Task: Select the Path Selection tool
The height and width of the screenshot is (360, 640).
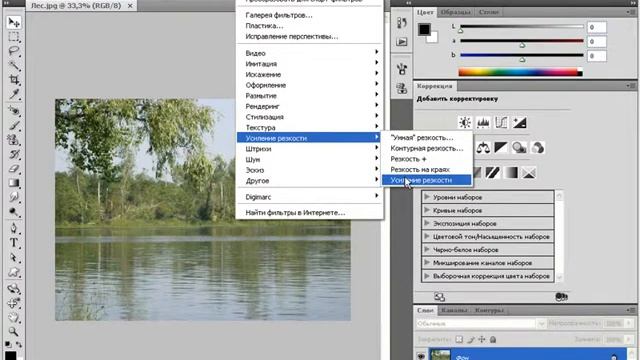Action: pos(13,258)
